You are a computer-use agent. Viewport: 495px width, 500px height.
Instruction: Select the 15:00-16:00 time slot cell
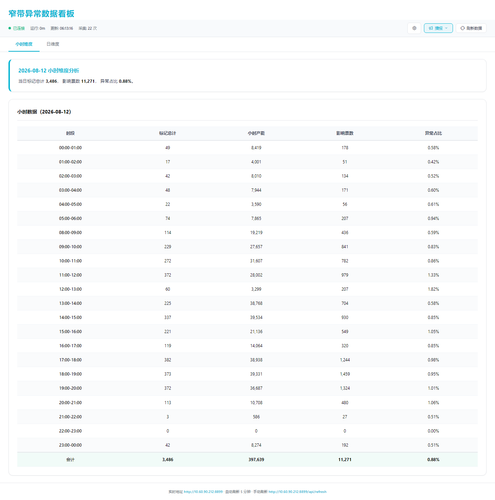(x=70, y=332)
